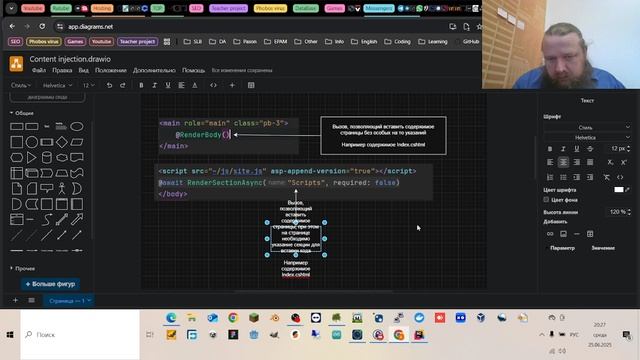This screenshot has height=360, width=640.
Task: Open the Teacher project bookmark
Action: (138, 42)
